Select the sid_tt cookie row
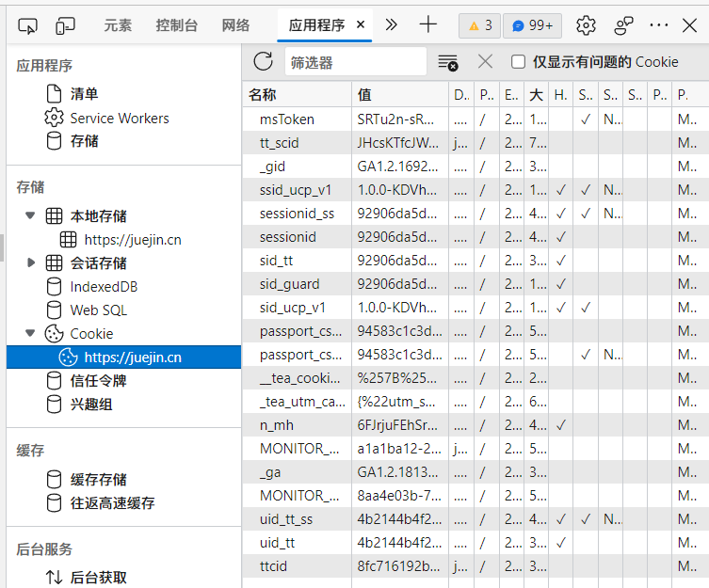The image size is (709, 588). [x=475, y=261]
